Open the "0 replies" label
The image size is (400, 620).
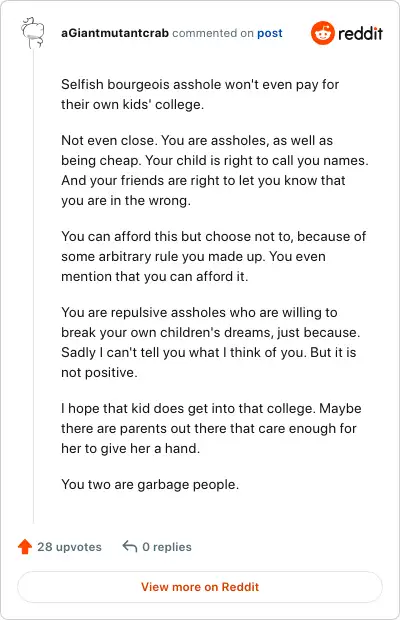[x=167, y=547]
